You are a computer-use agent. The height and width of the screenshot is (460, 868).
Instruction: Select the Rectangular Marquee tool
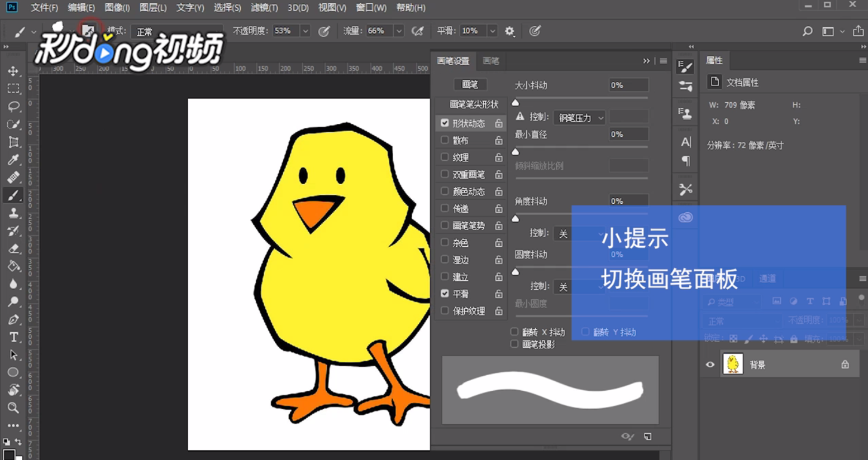point(13,89)
